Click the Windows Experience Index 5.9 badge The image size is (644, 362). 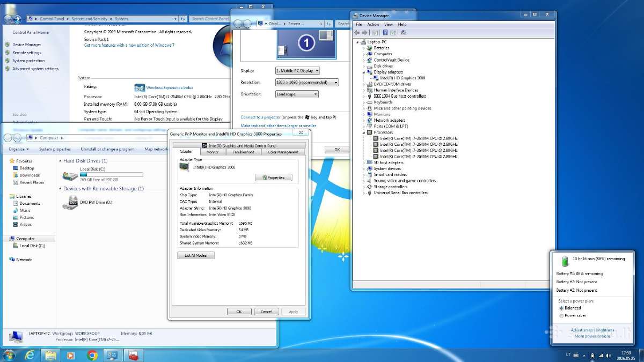click(140, 87)
